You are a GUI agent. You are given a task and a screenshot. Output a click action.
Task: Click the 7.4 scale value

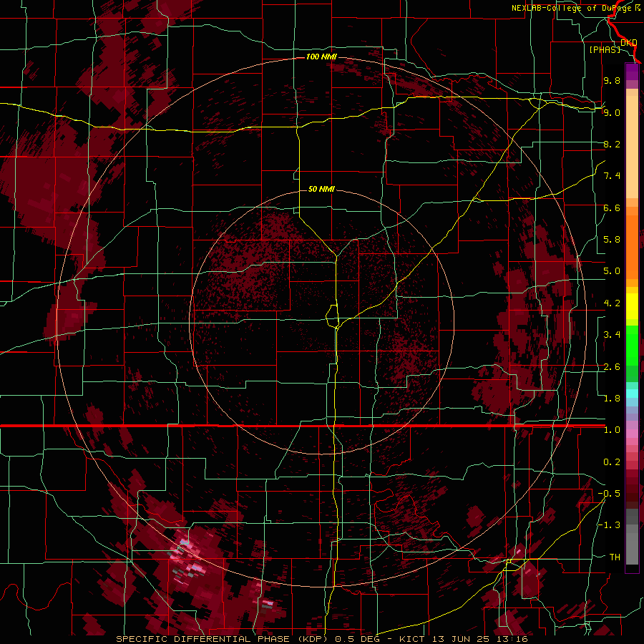612,176
